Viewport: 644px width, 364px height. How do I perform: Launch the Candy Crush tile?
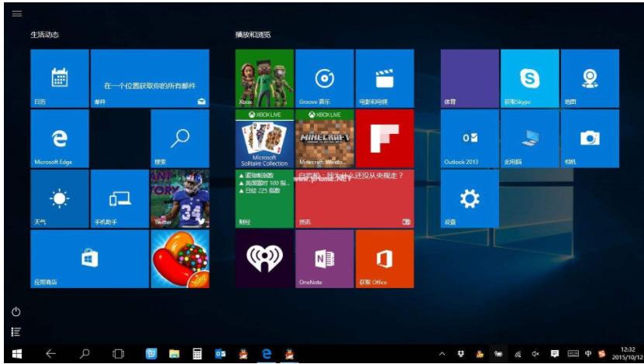(180, 259)
